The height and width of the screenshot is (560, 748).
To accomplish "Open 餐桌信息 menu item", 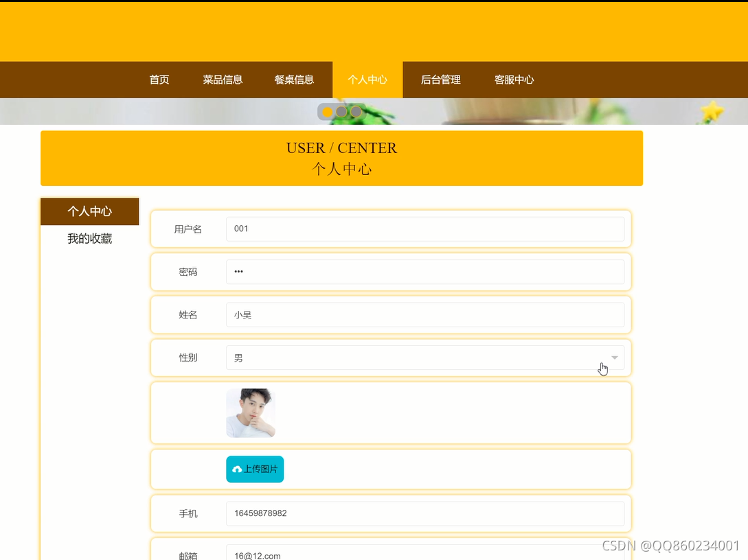I will [x=295, y=80].
